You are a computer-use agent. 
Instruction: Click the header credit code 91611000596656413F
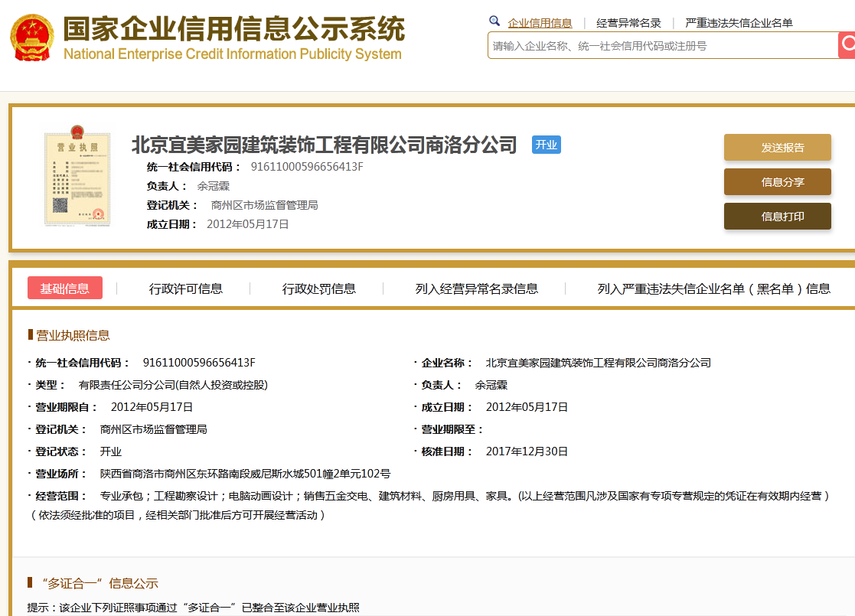point(306,167)
